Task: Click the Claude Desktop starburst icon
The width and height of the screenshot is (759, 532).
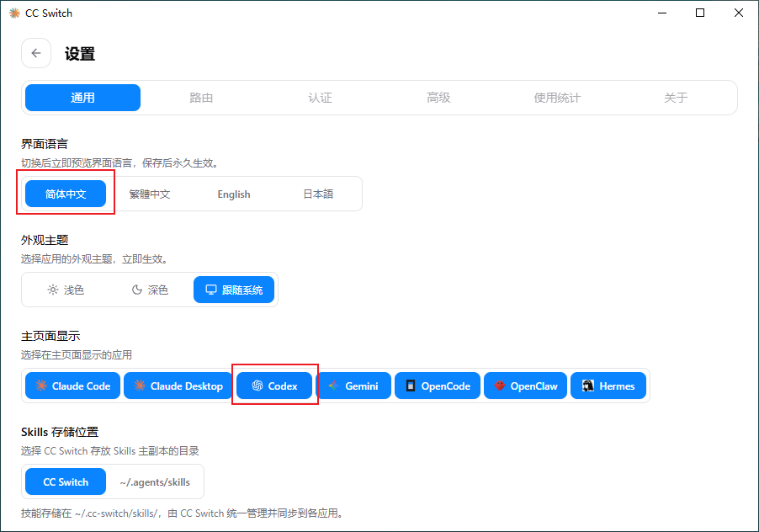Action: (x=140, y=386)
